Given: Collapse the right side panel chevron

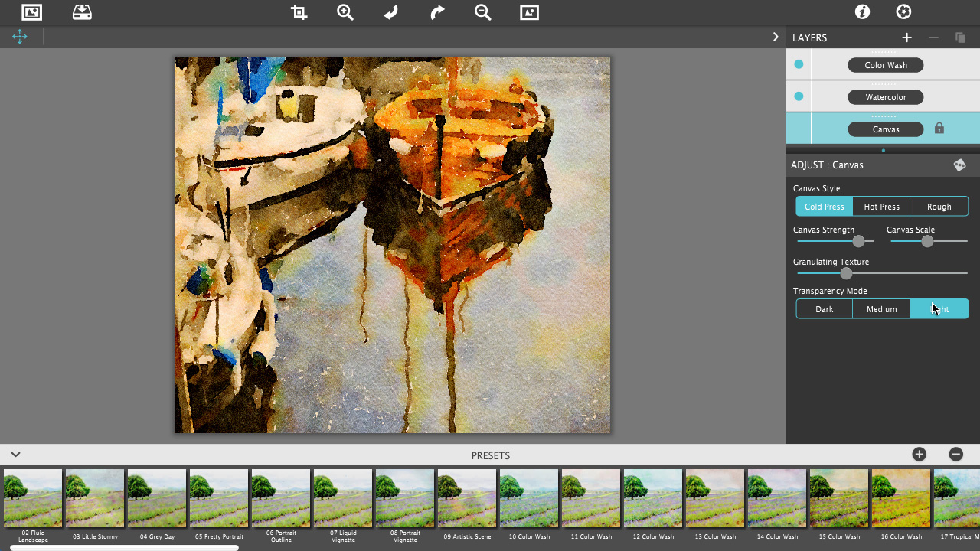Looking at the screenshot, I should pyautogui.click(x=776, y=37).
